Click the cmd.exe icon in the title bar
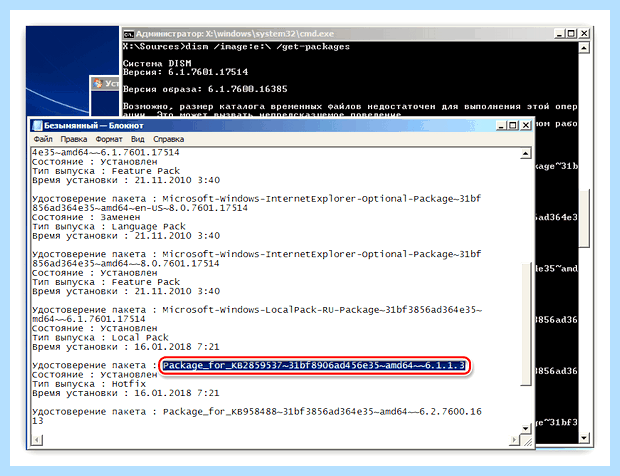Image resolution: width=620 pixels, height=476 pixels. pos(128,34)
